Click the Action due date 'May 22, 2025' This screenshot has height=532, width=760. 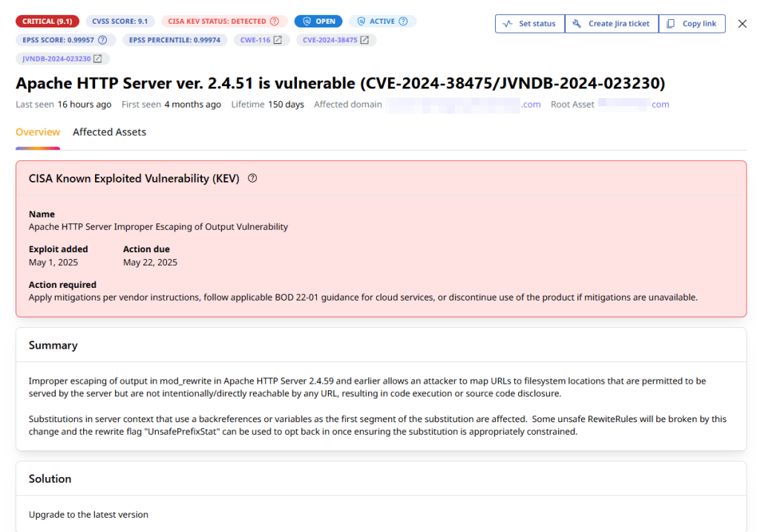(150, 262)
